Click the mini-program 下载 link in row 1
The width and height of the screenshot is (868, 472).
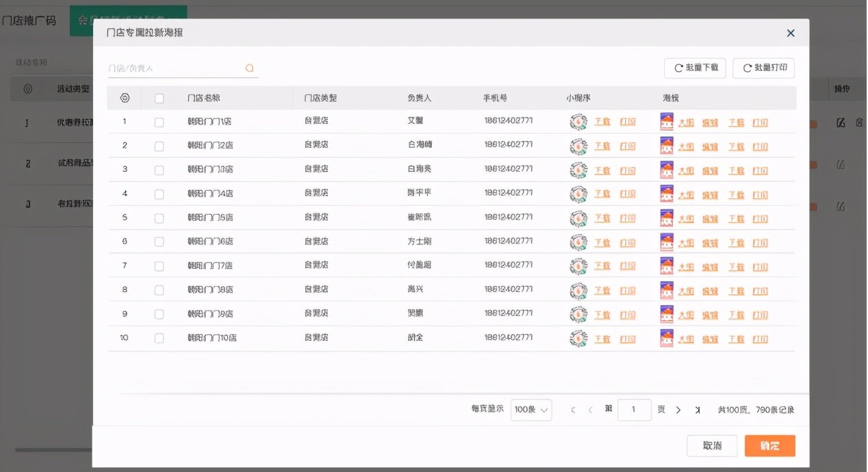coord(602,122)
